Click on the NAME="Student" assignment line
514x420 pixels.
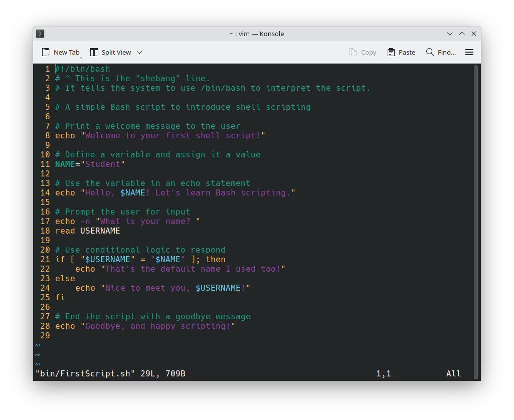(x=90, y=164)
